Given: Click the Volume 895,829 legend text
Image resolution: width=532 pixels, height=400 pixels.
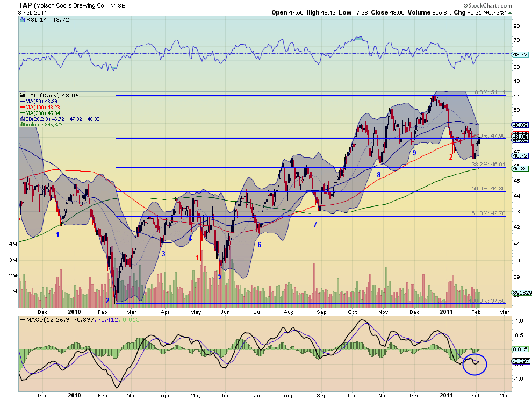Looking at the screenshot, I should click(44, 125).
